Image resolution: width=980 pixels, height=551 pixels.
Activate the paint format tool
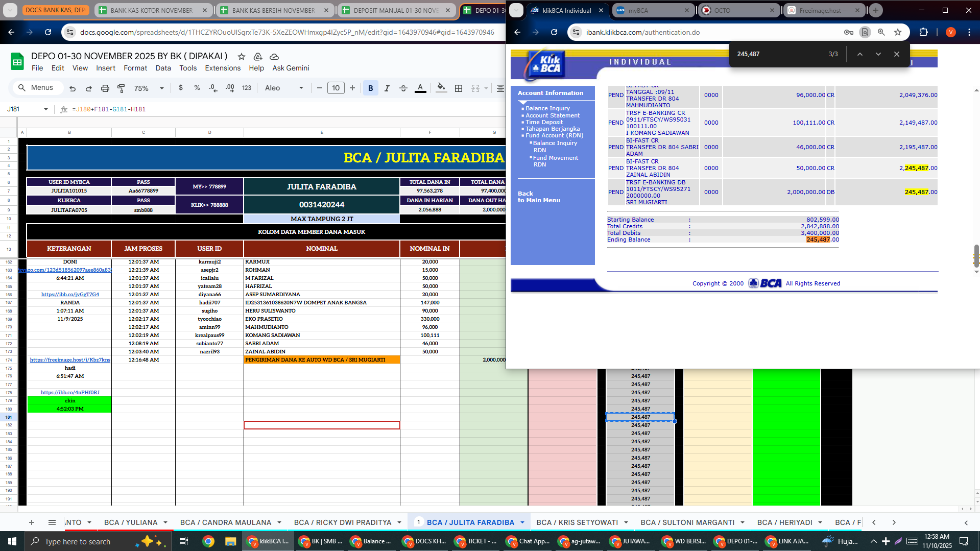pos(121,88)
